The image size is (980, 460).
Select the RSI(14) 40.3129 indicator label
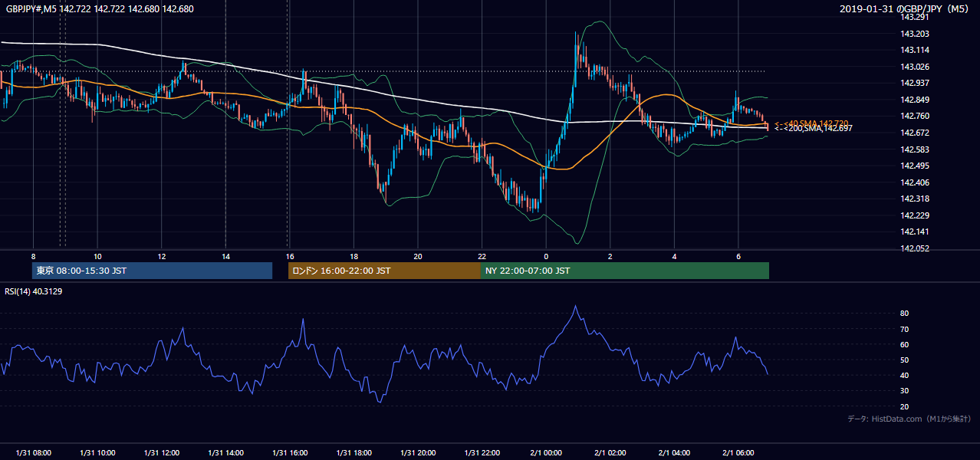[x=34, y=291]
